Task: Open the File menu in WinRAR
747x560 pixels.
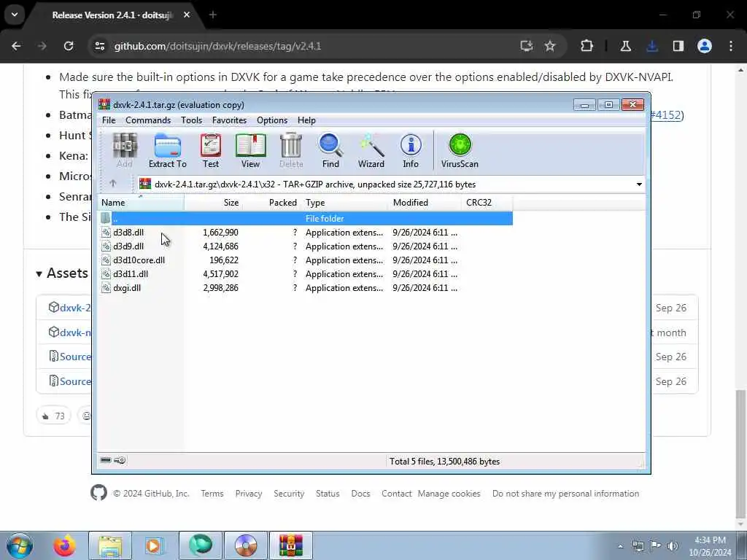Action: 109,120
